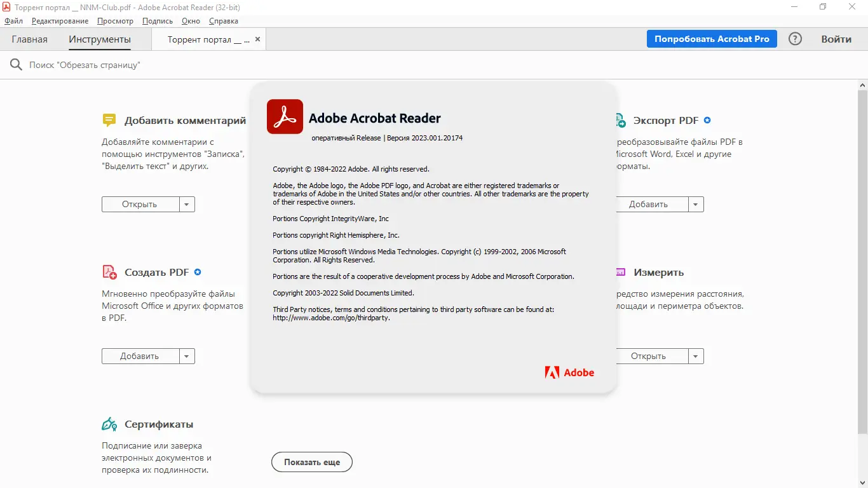This screenshot has width=868, height=488.
Task: Click the Добавить комментарий heading
Action: pyautogui.click(x=185, y=121)
